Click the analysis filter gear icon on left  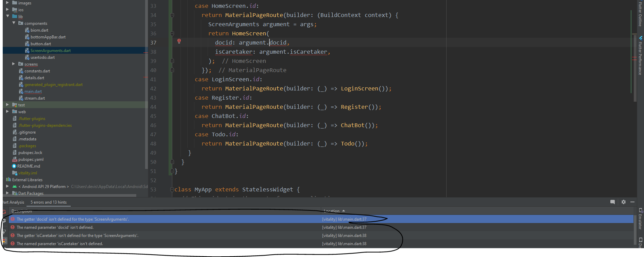coord(4,221)
